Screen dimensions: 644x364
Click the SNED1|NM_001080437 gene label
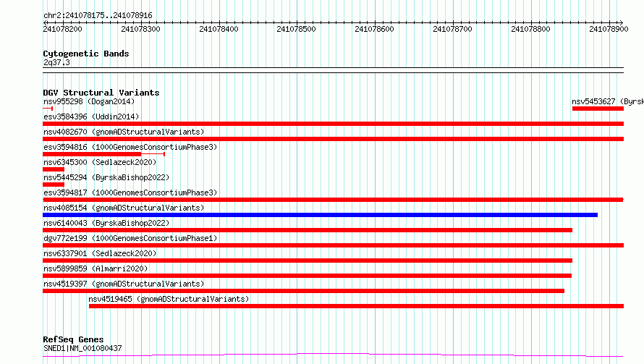[82, 348]
